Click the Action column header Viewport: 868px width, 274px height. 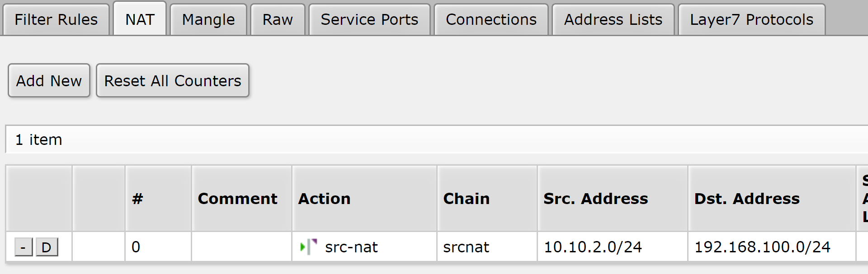pos(324,199)
